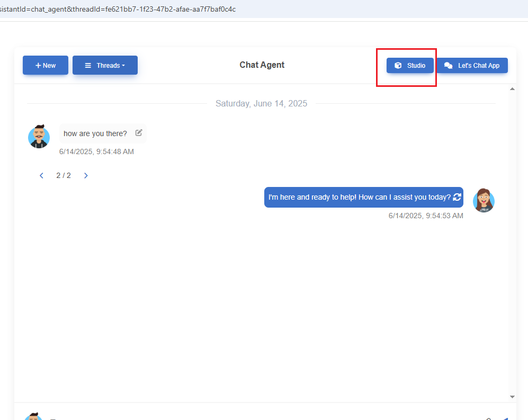Open the Studio button

pyautogui.click(x=410, y=65)
